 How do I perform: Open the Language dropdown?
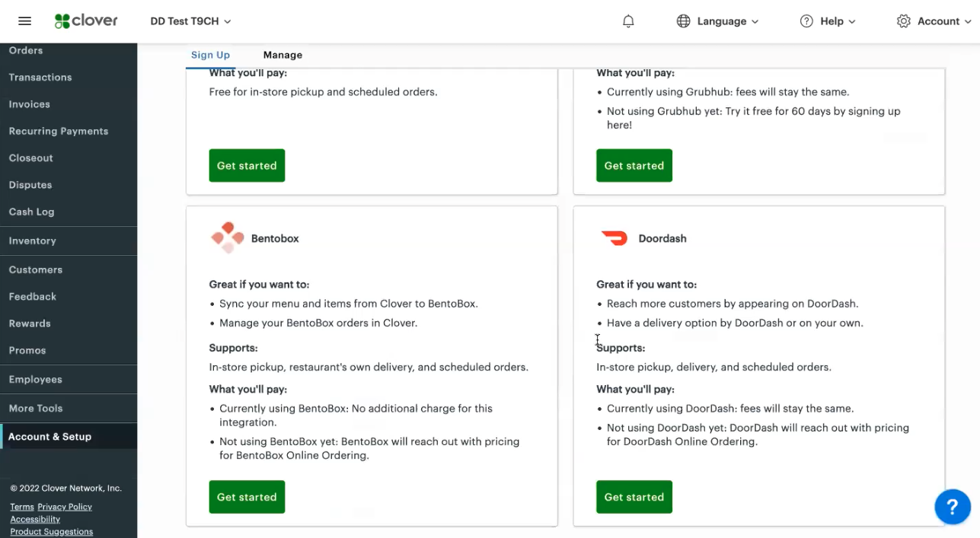718,21
